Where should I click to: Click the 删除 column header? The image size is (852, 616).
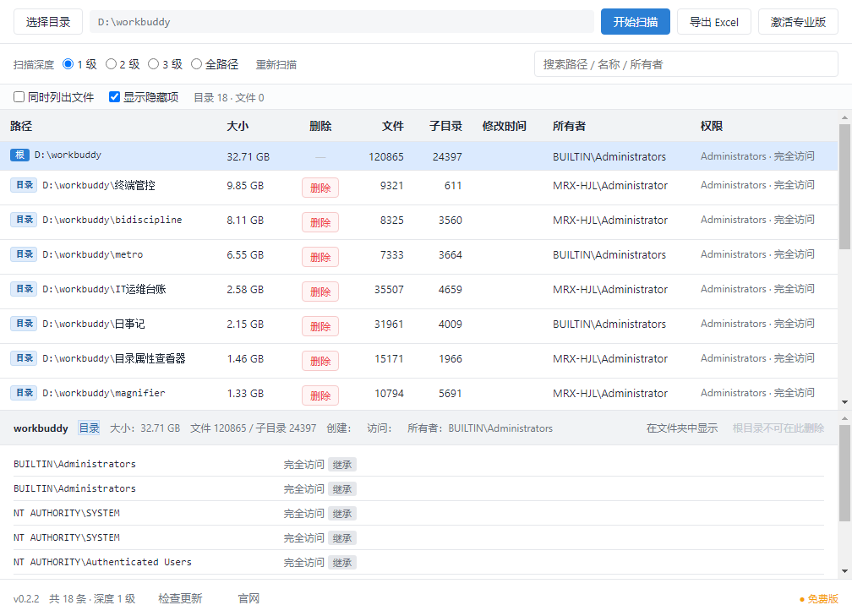tap(320, 126)
